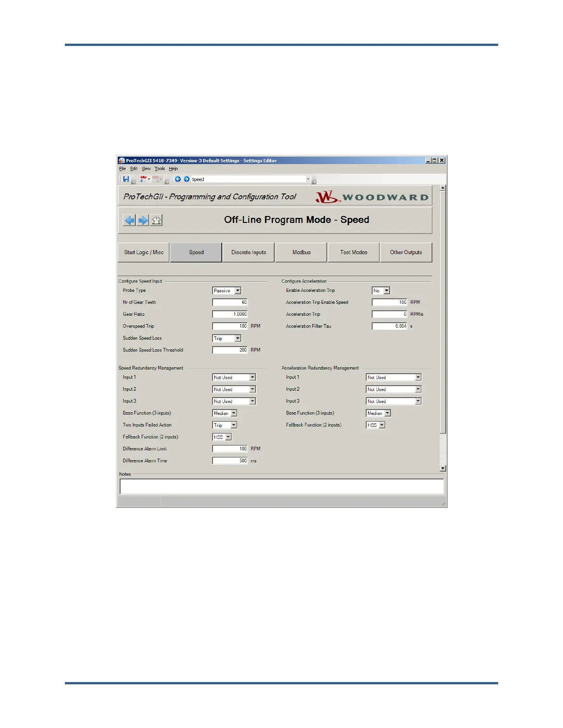Open the Test Modes page
The width and height of the screenshot is (563, 728).
point(354,252)
